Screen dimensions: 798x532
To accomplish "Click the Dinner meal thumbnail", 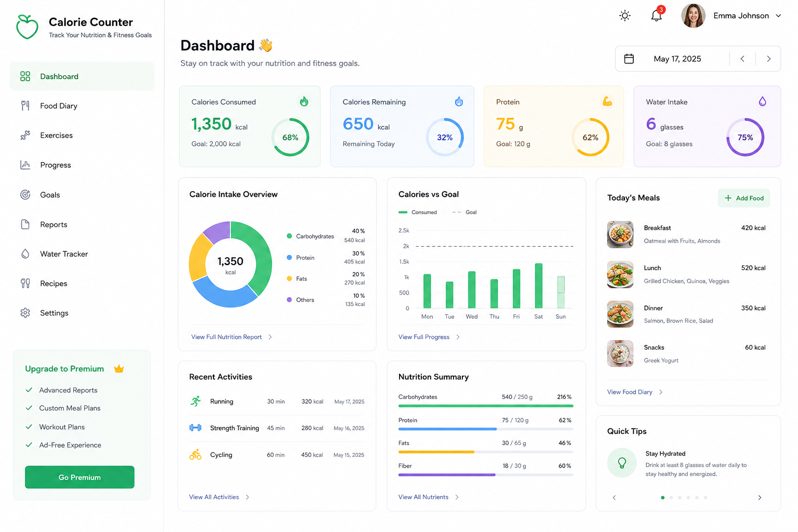I will point(620,314).
